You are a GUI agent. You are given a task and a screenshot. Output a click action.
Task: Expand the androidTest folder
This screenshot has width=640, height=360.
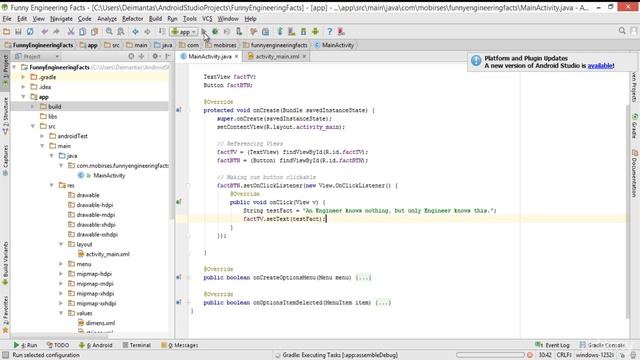pyautogui.click(x=42, y=136)
